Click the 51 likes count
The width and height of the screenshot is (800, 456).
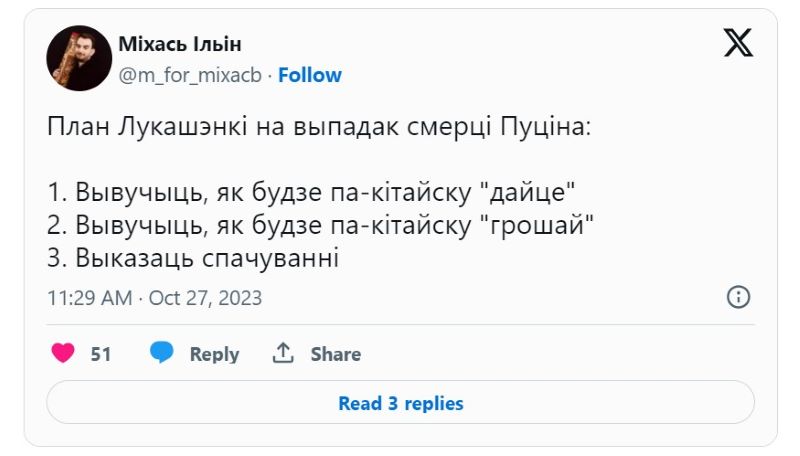(x=101, y=354)
